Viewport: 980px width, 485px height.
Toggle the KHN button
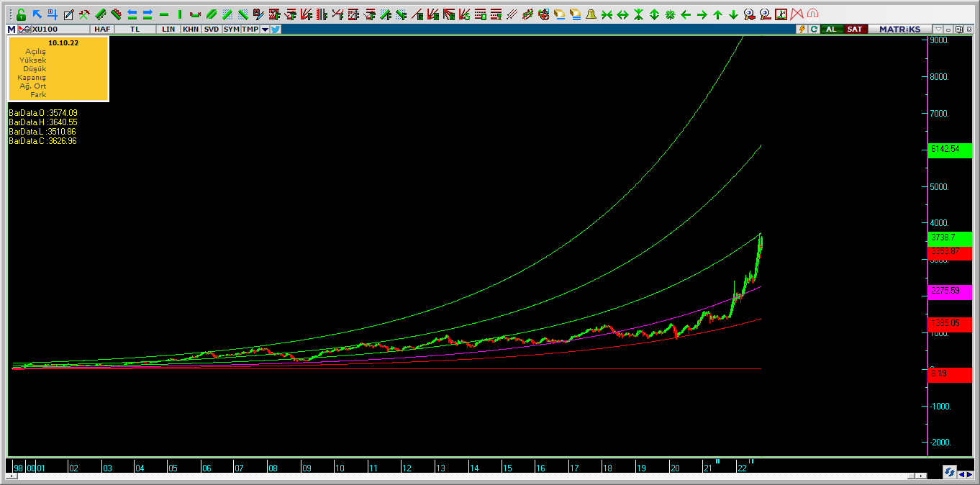[191, 30]
